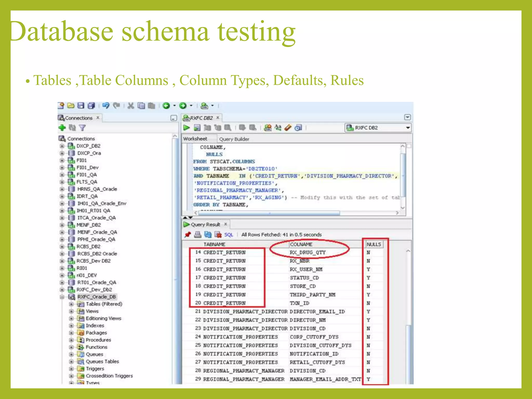
Task: Click the Paste clipboard icon
Action: pyautogui.click(x=151, y=106)
